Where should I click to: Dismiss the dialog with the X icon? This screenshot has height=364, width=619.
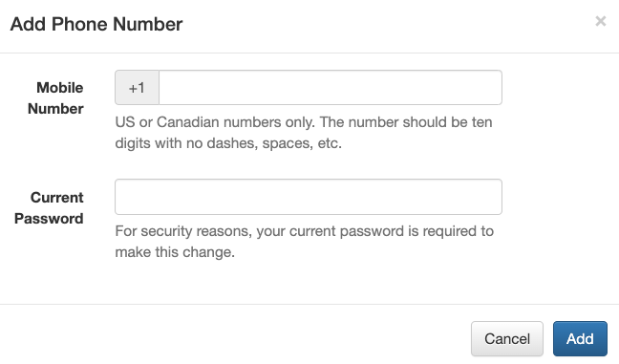click(601, 21)
